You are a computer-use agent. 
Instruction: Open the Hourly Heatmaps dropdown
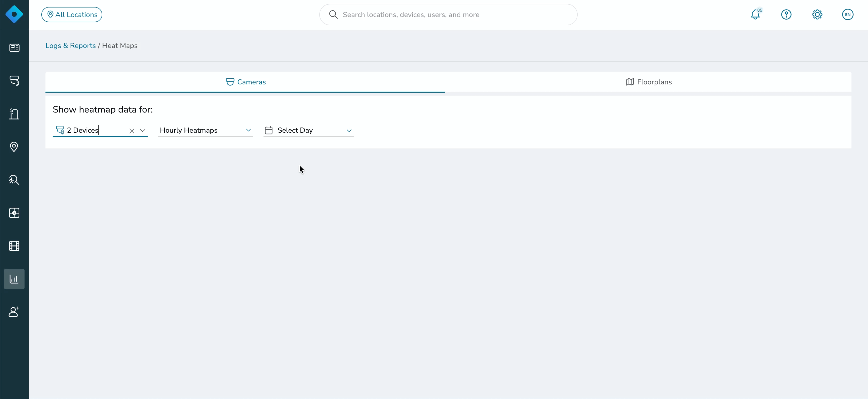206,130
